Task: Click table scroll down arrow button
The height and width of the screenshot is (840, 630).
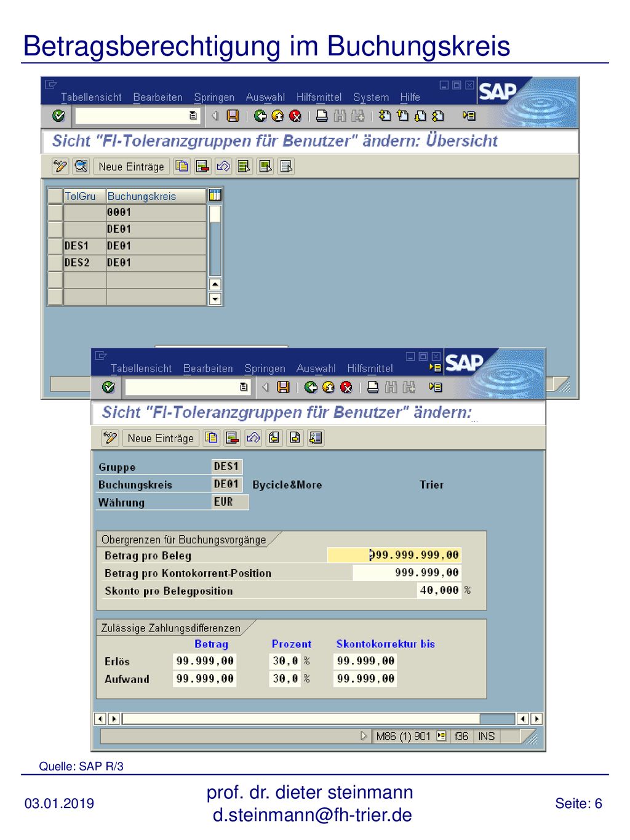Action: click(215, 299)
